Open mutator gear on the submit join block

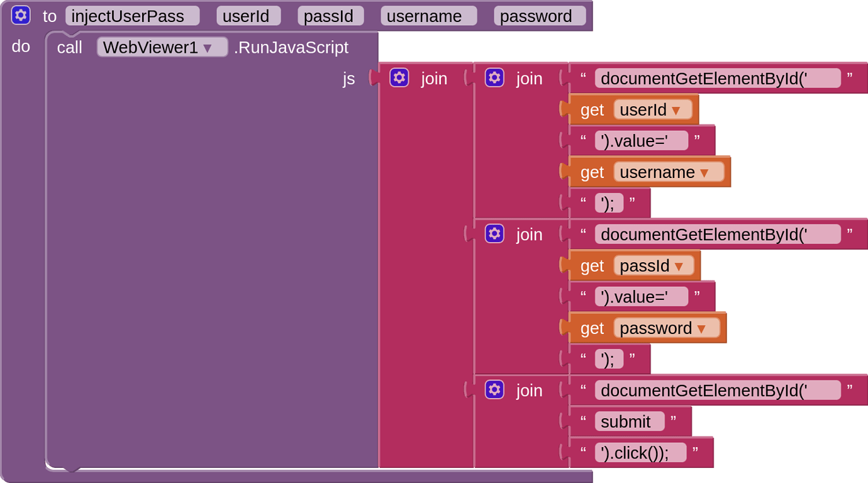[x=494, y=389]
